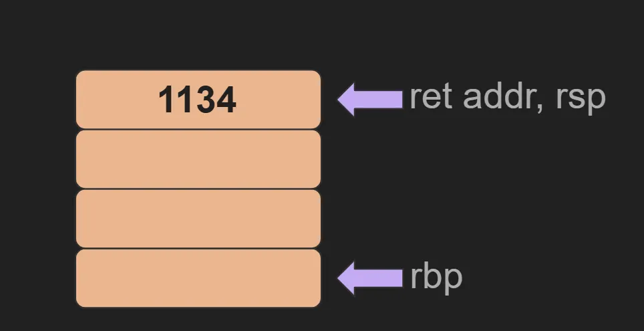This screenshot has width=644, height=331.
Task: Click the 'ret addr, rsp' text label
Action: click(x=507, y=97)
